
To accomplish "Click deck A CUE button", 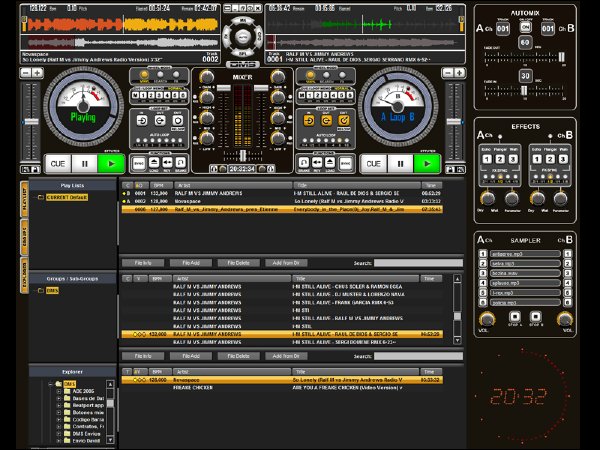I will click(58, 164).
